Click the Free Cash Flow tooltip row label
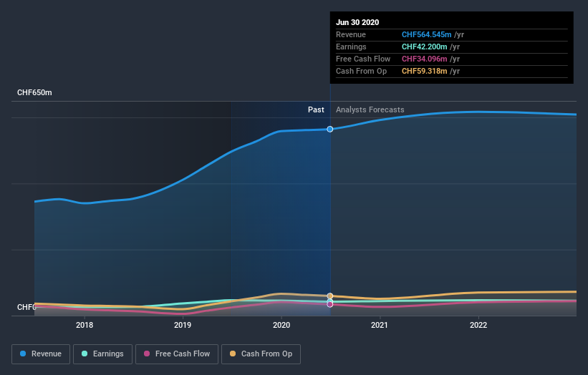This screenshot has height=375, width=588. [x=363, y=59]
